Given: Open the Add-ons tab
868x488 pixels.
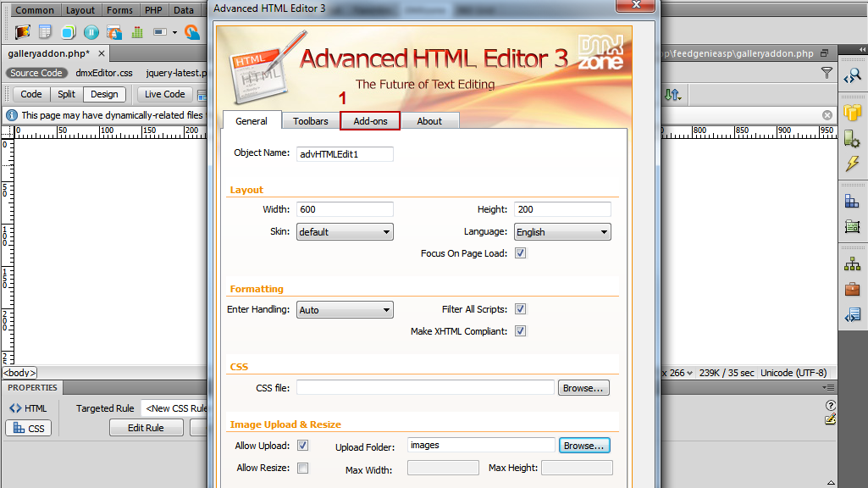Looking at the screenshot, I should click(x=370, y=121).
